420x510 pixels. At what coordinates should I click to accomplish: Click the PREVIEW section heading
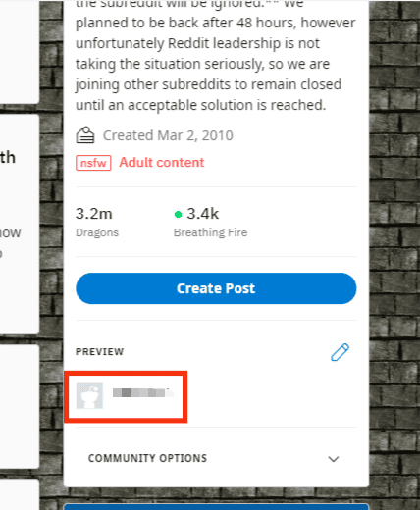click(100, 352)
